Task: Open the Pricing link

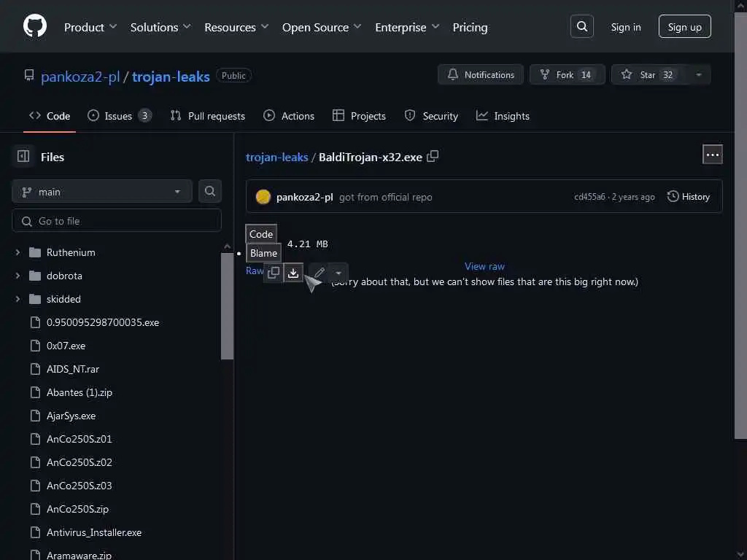Action: click(x=470, y=27)
